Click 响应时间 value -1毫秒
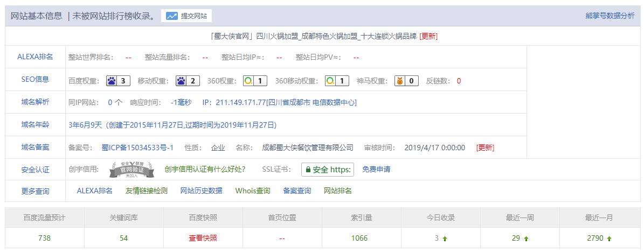This screenshot has height=252, width=644. pos(181,102)
